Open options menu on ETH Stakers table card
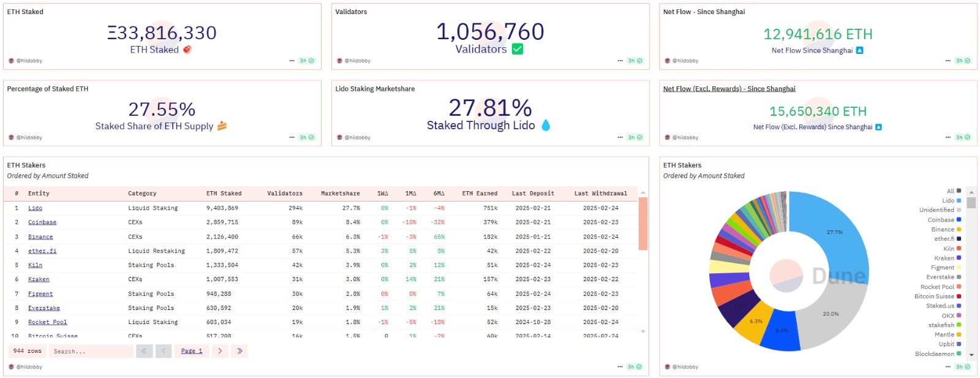 [x=620, y=367]
